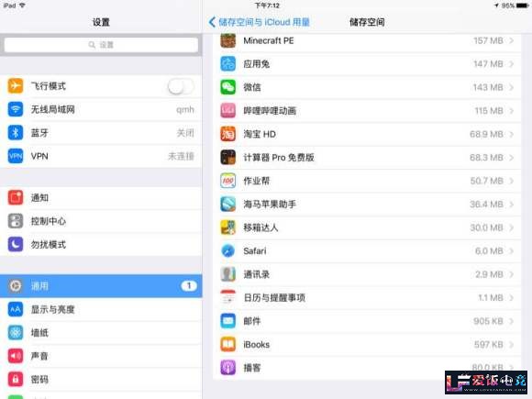Expand the 应用兔 147 MB chevron

coord(511,64)
